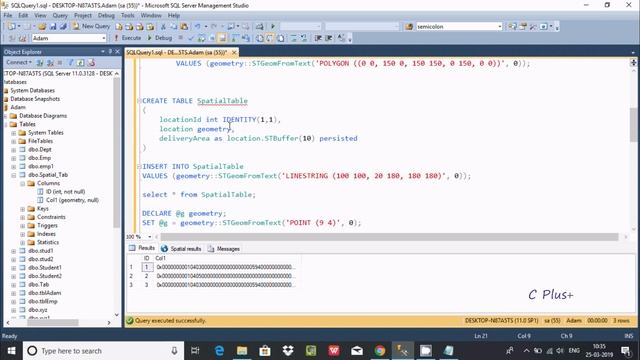Click the Object Explorer stop icon

tap(60, 62)
